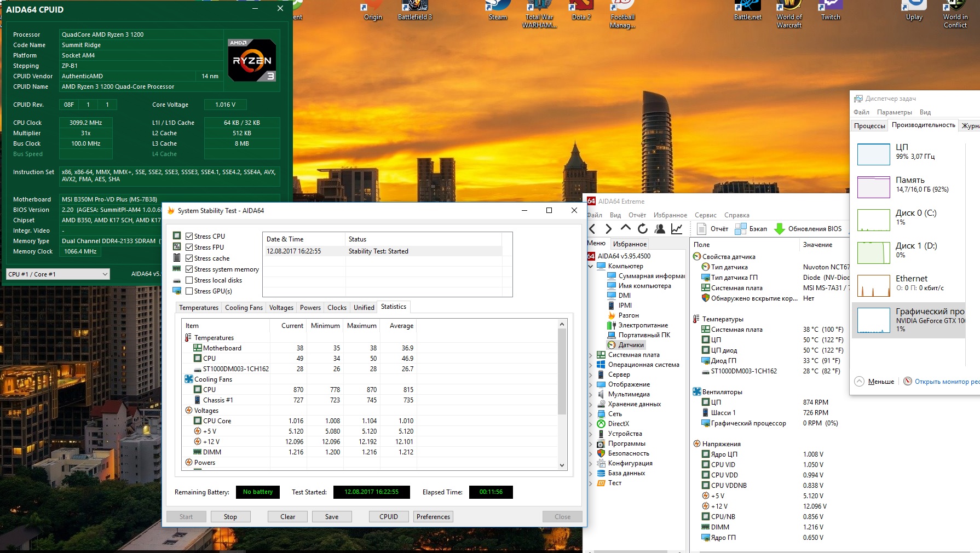Expand the Мультимедиа tree node
980x553 pixels.
click(591, 394)
